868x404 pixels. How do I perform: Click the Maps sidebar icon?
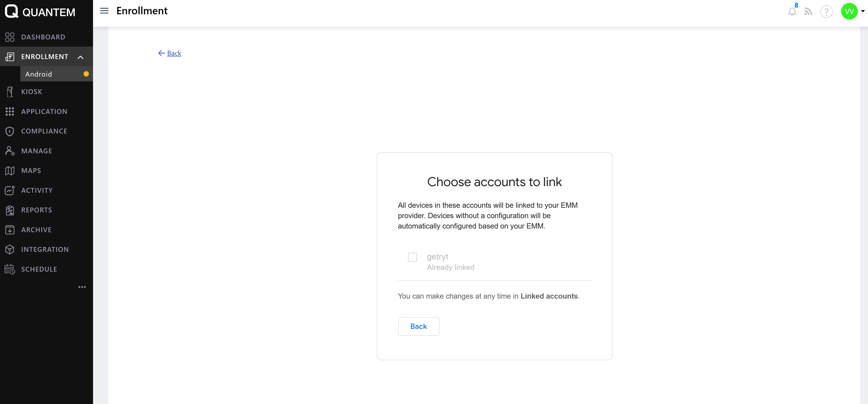[x=10, y=171]
